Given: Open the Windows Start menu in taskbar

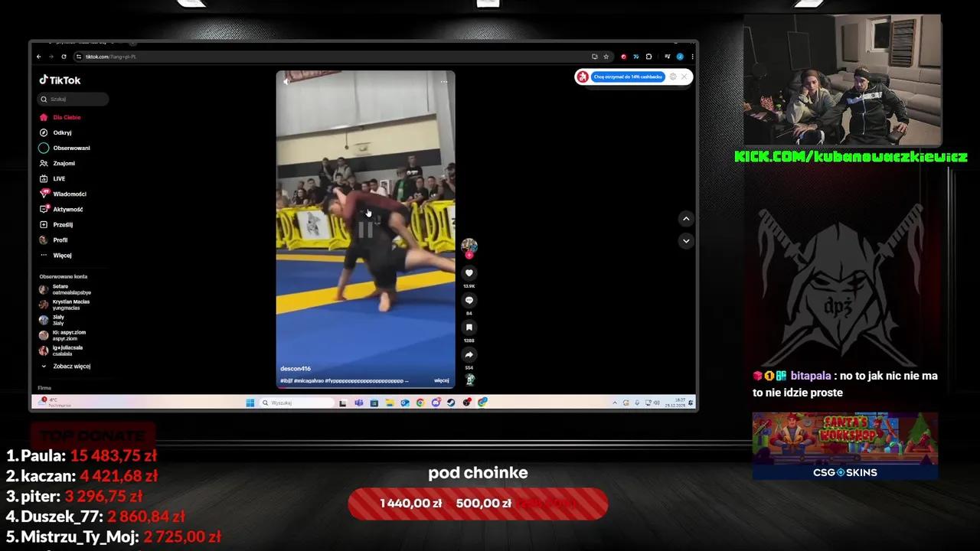Looking at the screenshot, I should (250, 403).
